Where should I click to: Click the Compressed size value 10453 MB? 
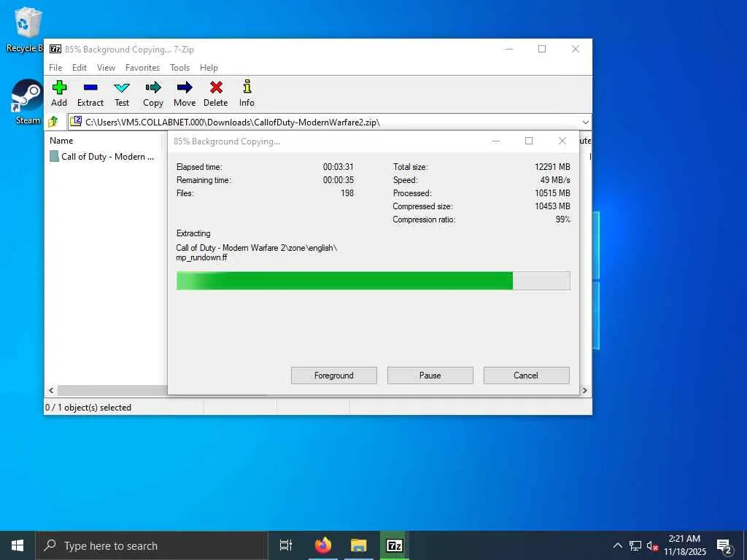tap(552, 206)
